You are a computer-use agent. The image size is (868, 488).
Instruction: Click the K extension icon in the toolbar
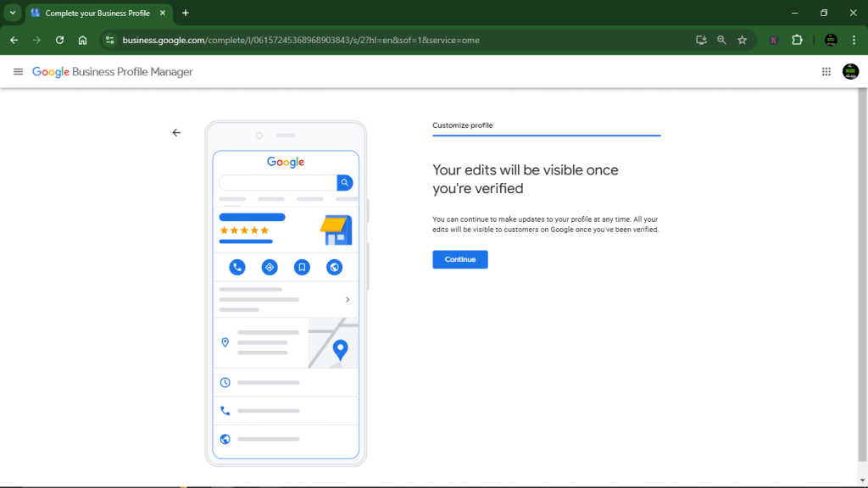[x=773, y=39]
